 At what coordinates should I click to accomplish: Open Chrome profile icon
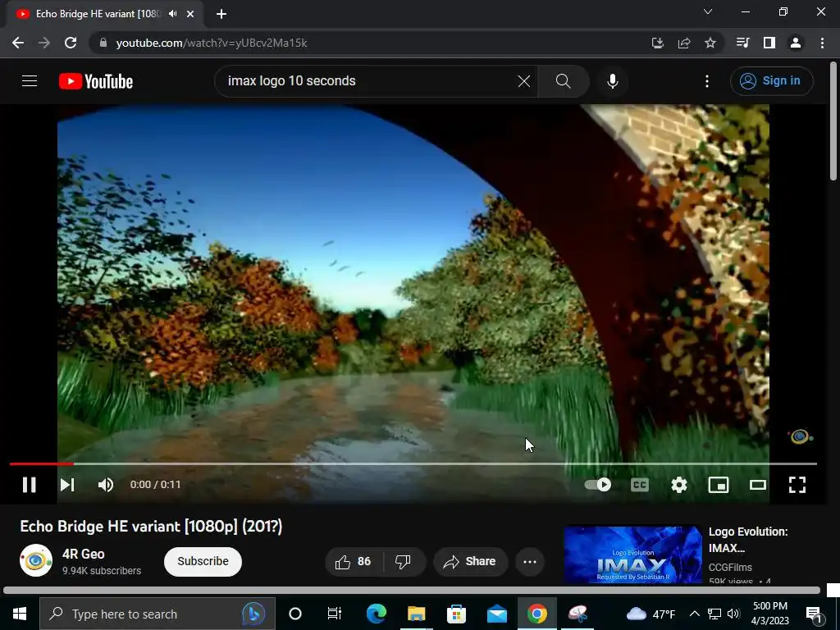pos(796,43)
